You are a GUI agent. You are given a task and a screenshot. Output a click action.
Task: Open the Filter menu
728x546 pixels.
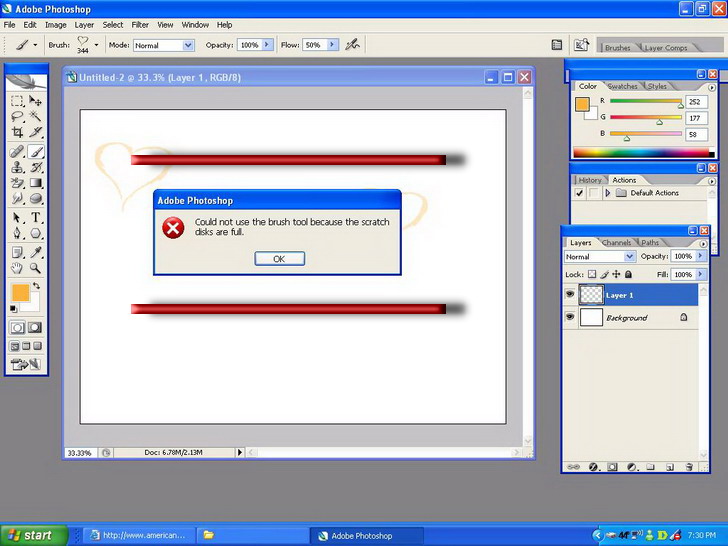click(x=140, y=24)
